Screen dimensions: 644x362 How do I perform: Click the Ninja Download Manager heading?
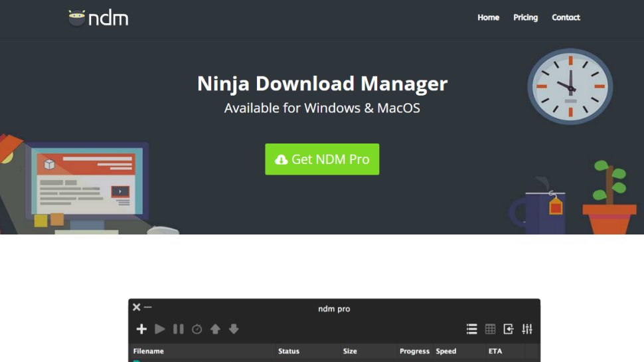click(x=323, y=84)
